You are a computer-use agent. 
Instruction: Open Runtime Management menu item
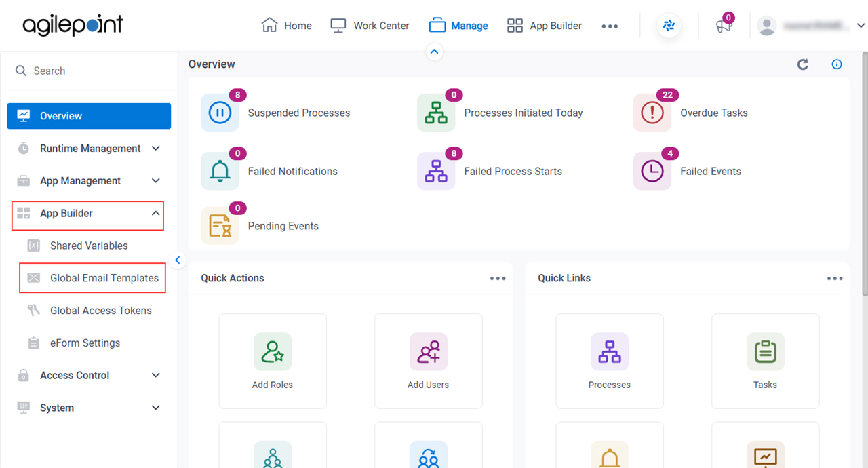89,149
